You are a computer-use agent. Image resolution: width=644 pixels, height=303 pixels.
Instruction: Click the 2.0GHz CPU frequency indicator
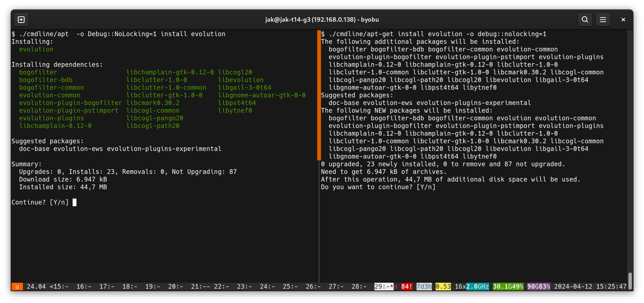(x=478, y=286)
